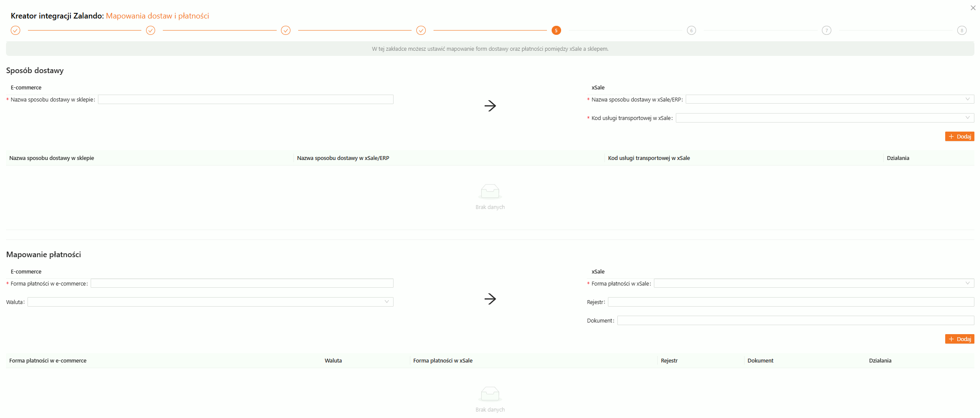Jump to wizard step 7
The image size is (980, 418).
point(826,31)
